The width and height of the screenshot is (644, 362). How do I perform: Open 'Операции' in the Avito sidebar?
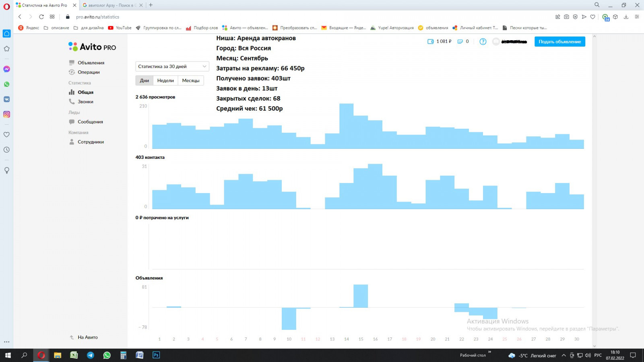[x=89, y=72]
